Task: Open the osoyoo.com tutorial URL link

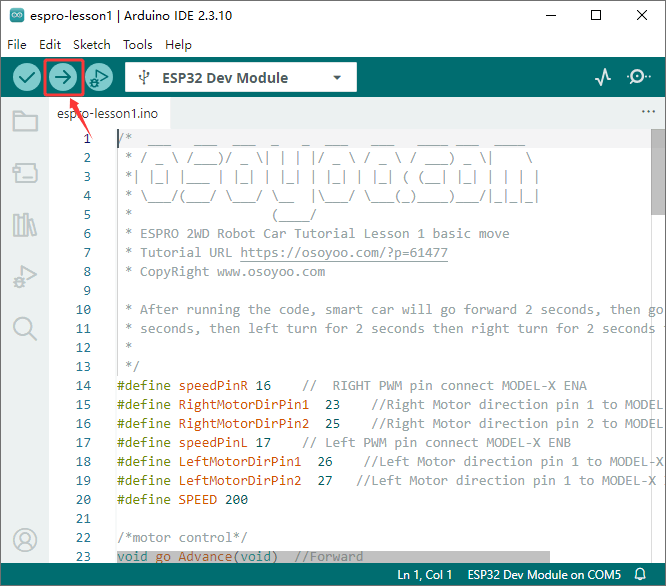Action: pyautogui.click(x=344, y=253)
